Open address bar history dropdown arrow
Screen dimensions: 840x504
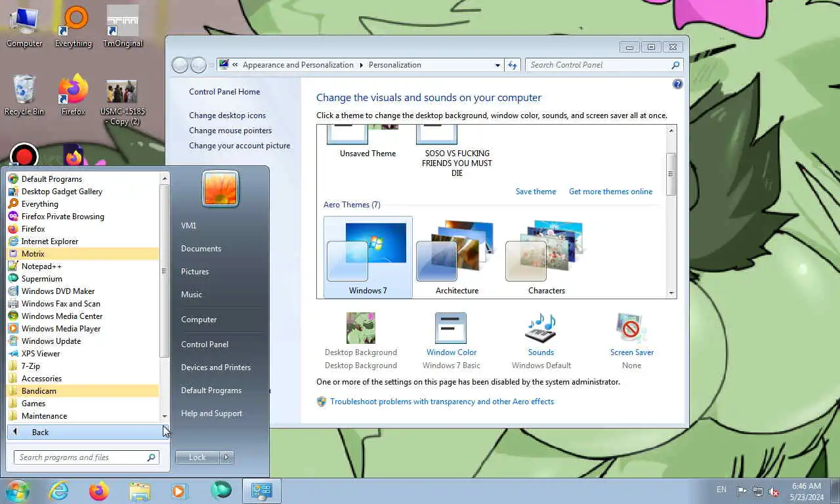497,65
